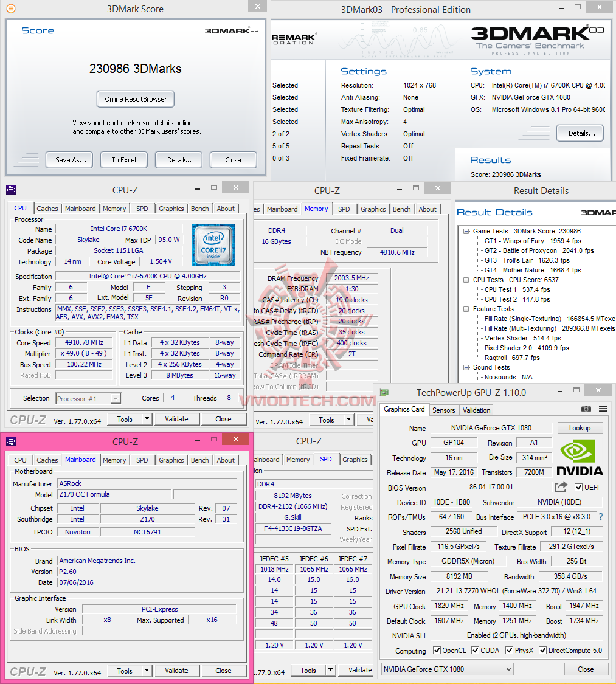The width and height of the screenshot is (616, 684).
Task: Click the GPU Clock 1820 MHz field
Action: coord(449,606)
